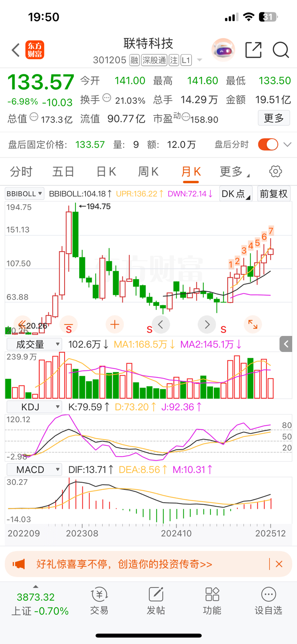Tap the 融 margin badge

pos(134,60)
